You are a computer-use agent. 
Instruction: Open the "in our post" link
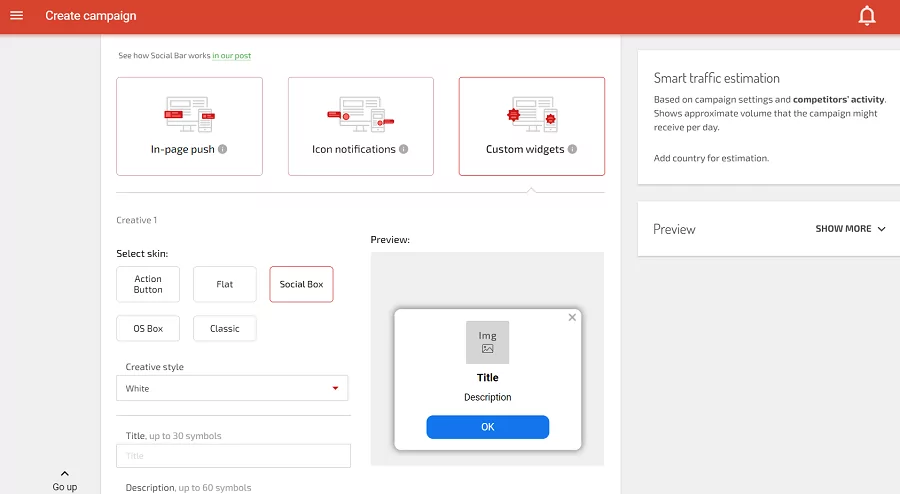coord(232,56)
